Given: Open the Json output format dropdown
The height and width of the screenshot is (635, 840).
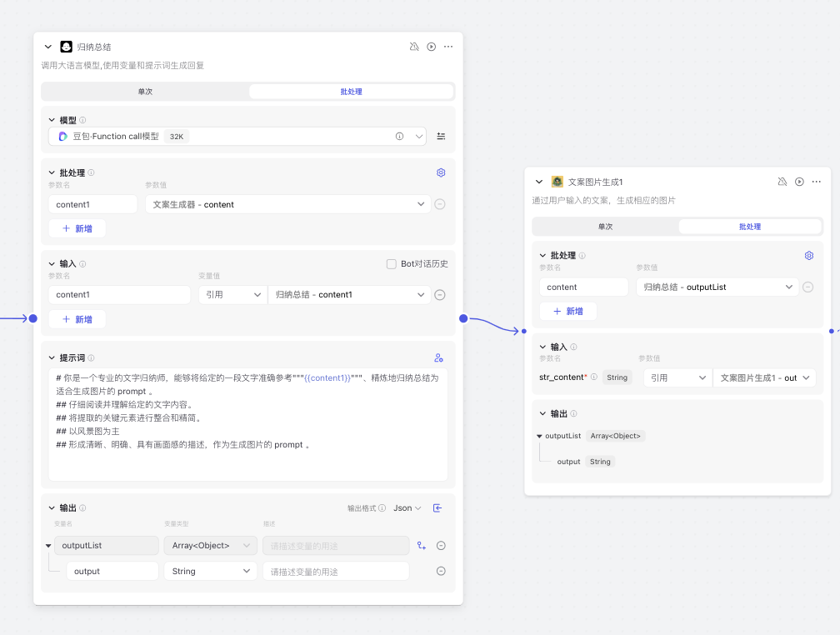Looking at the screenshot, I should click(407, 508).
